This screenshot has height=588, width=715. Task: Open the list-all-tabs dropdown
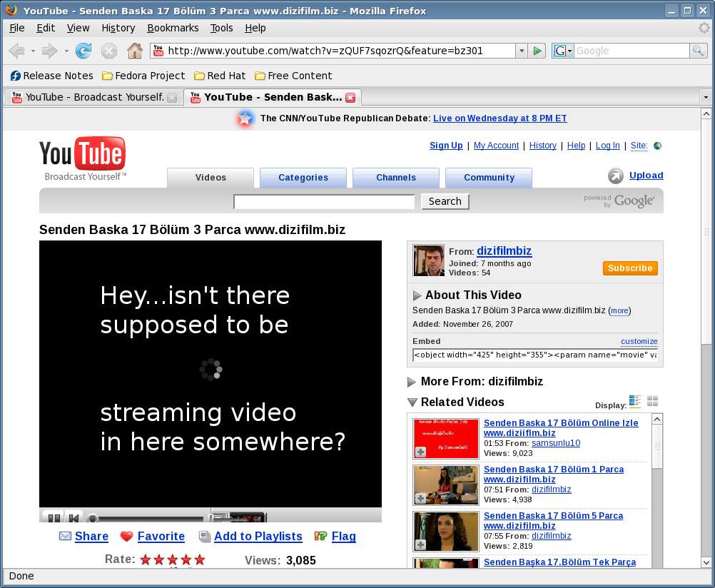706,97
